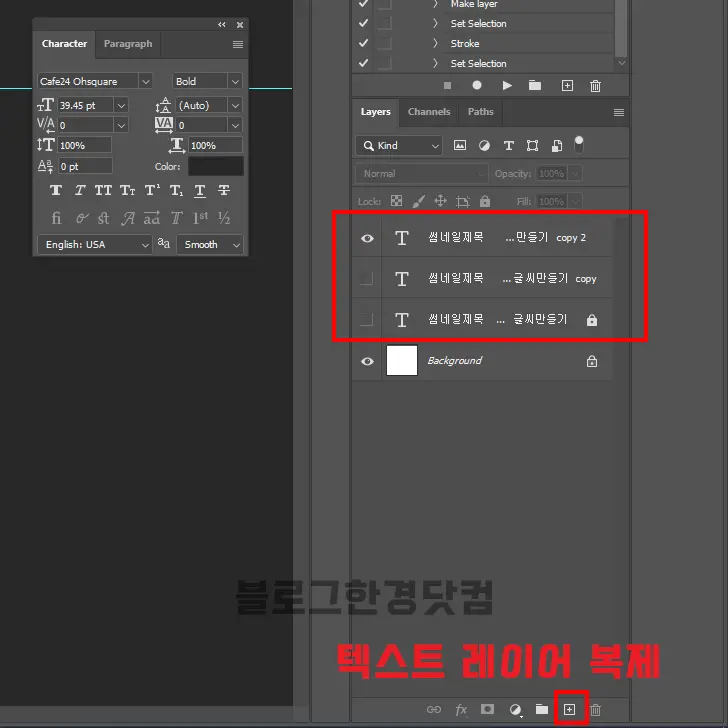728x728 pixels.
Task: Stop action playback in Actions panel
Action: tap(447, 85)
